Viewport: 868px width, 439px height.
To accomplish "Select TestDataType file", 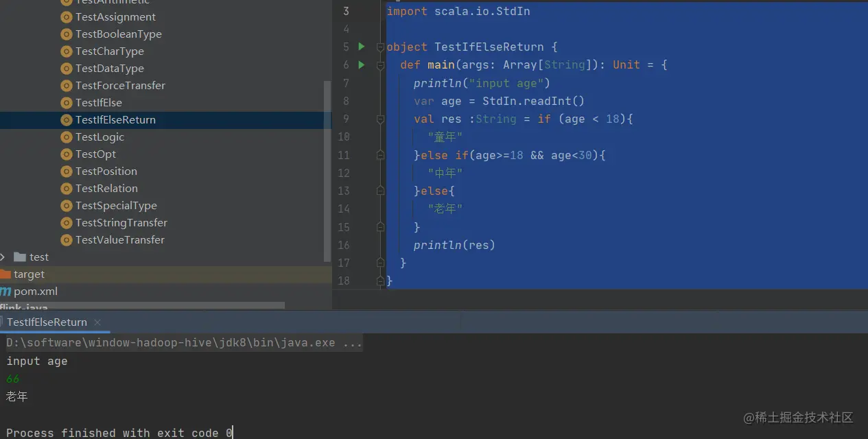I will pyautogui.click(x=110, y=69).
